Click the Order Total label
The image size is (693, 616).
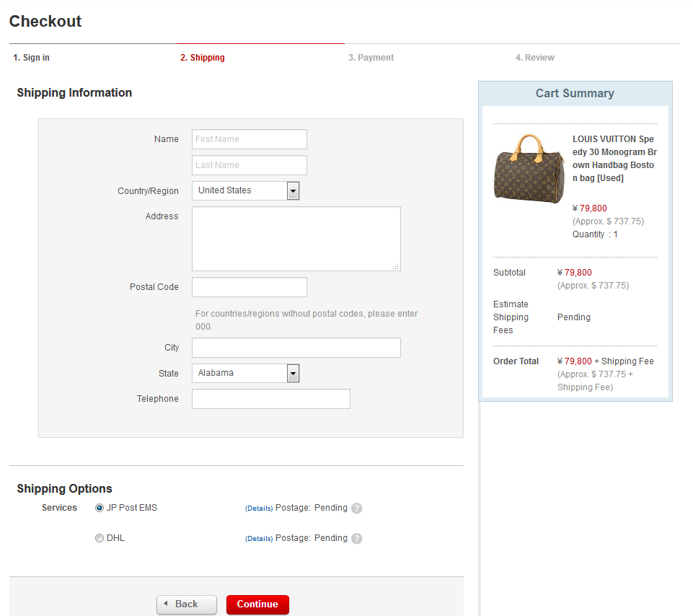tap(516, 361)
